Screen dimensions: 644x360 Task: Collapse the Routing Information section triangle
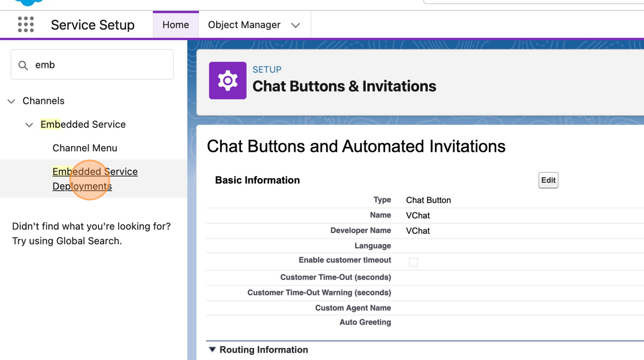pos(212,349)
